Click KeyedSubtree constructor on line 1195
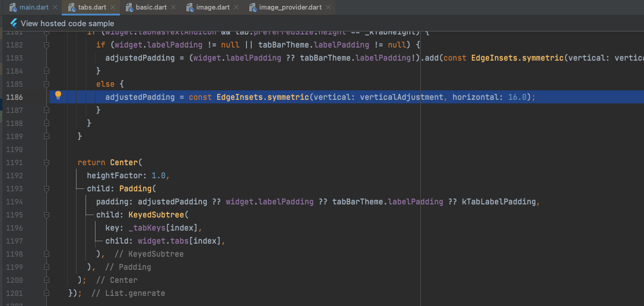The width and height of the screenshot is (644, 306). (x=156, y=214)
